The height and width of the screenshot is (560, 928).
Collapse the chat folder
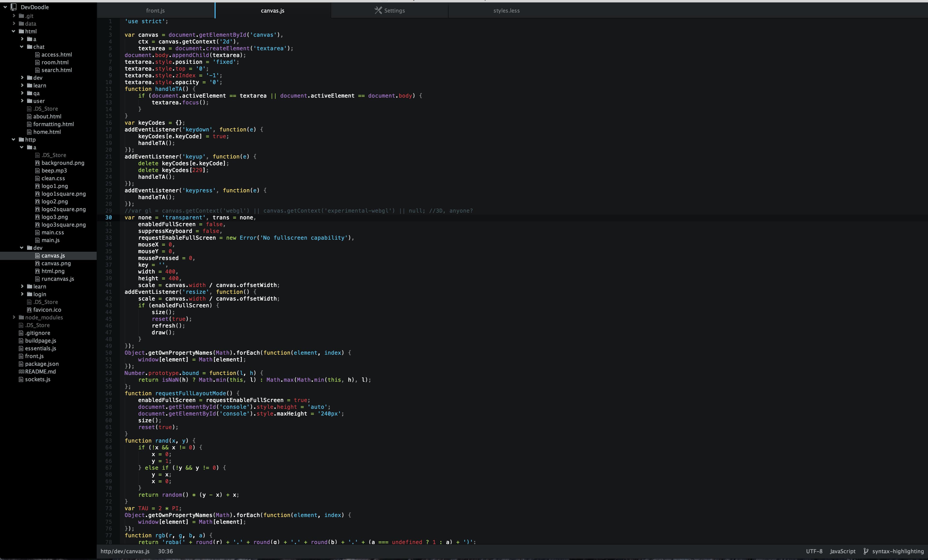click(22, 47)
